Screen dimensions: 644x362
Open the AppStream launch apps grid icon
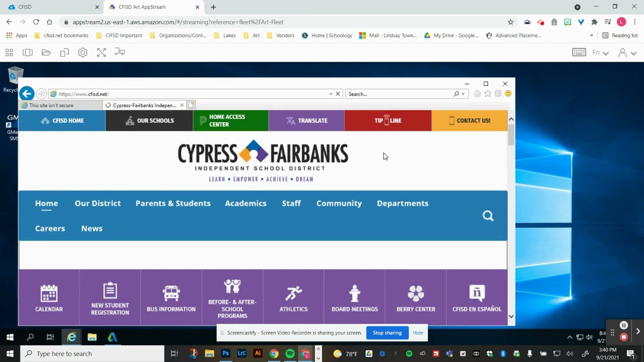9,52
